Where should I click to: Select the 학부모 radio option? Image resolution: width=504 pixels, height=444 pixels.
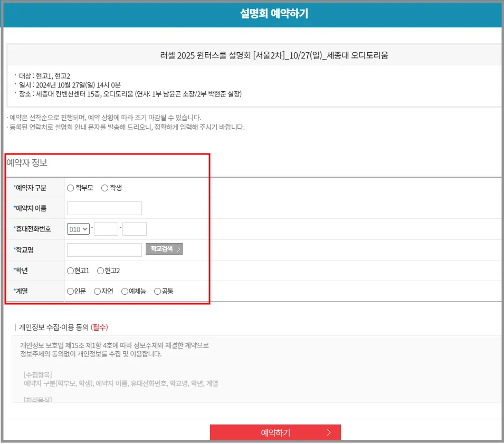(70, 188)
